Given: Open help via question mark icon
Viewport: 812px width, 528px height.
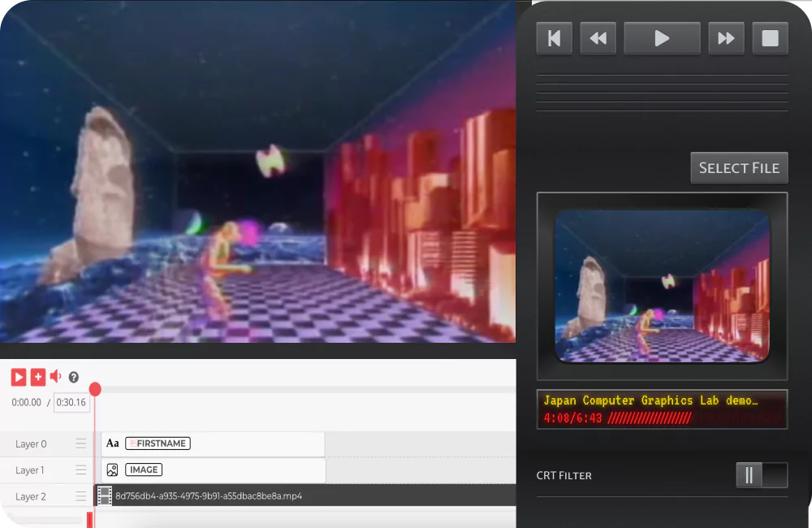Looking at the screenshot, I should (74, 377).
